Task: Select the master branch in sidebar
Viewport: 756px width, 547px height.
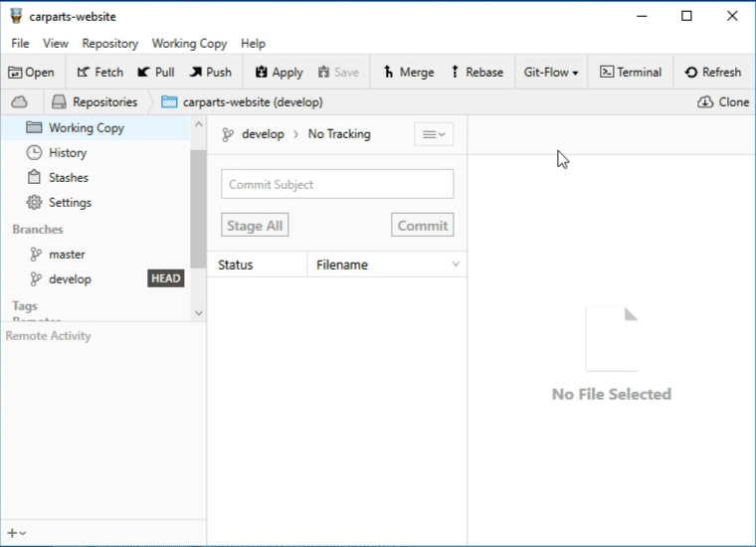Action: pos(67,255)
